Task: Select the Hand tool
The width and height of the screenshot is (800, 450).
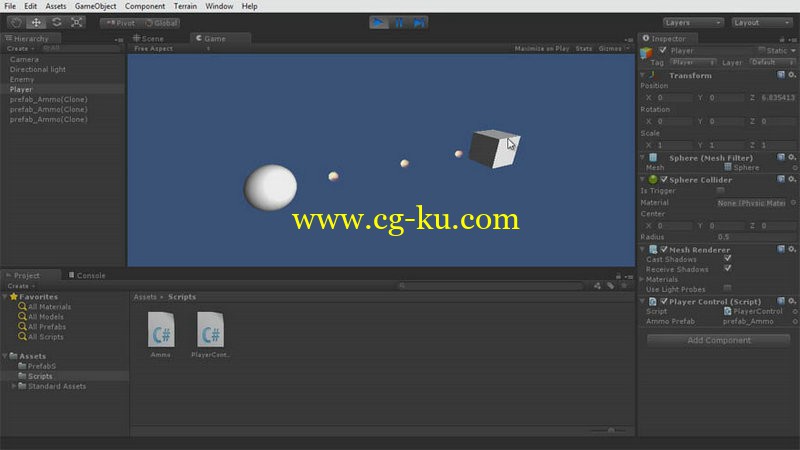Action: click(x=16, y=22)
